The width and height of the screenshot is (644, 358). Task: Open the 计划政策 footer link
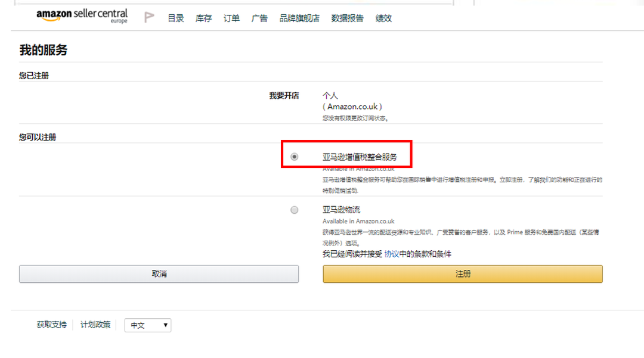point(95,325)
